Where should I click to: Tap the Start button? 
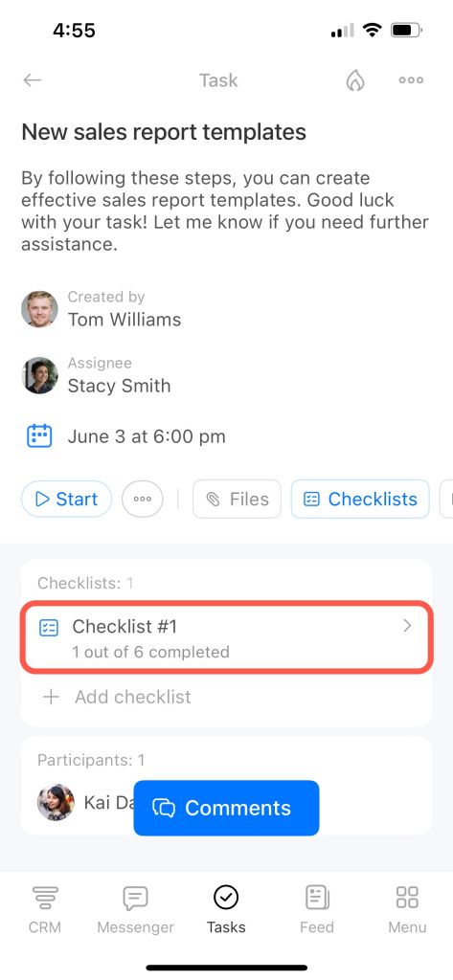pyautogui.click(x=66, y=499)
